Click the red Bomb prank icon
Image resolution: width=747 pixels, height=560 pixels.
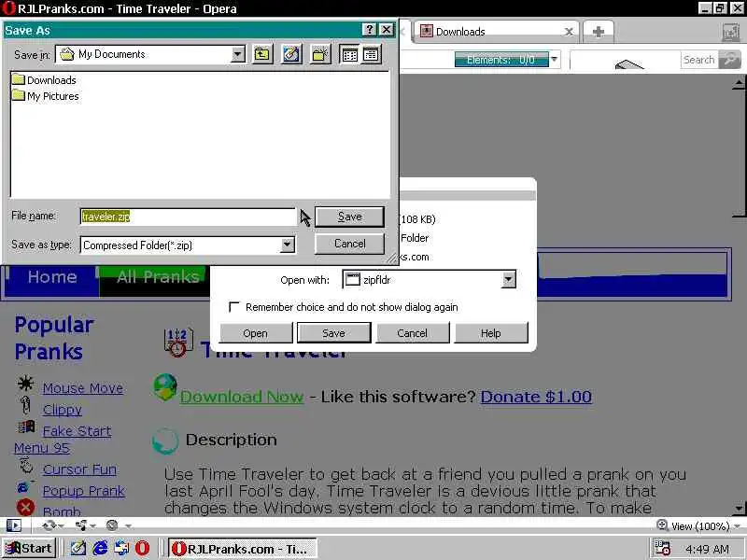(25, 508)
